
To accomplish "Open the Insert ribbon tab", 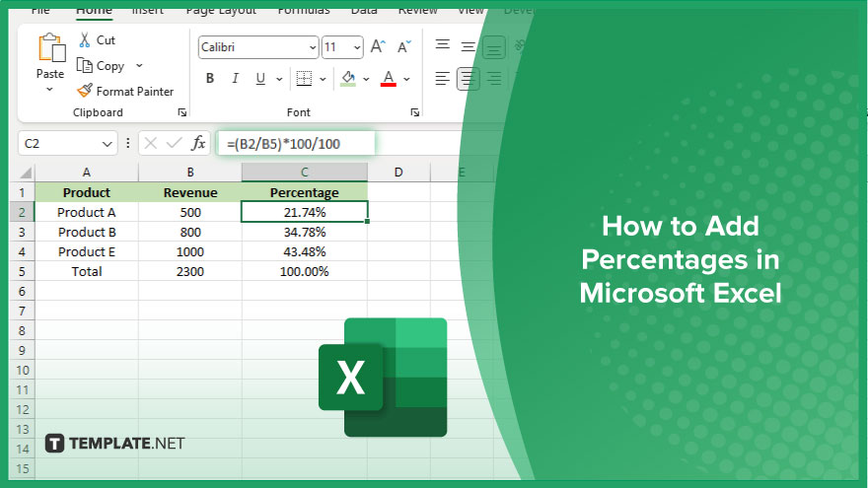I will pyautogui.click(x=148, y=10).
